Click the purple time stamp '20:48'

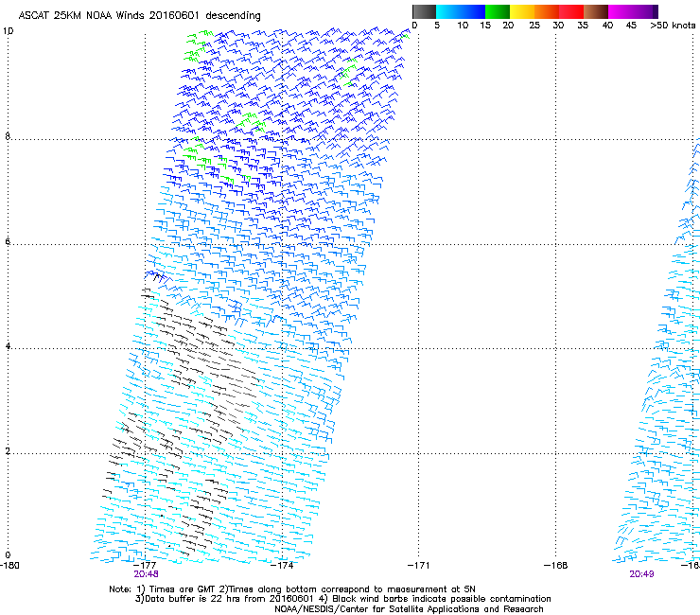click(x=146, y=574)
